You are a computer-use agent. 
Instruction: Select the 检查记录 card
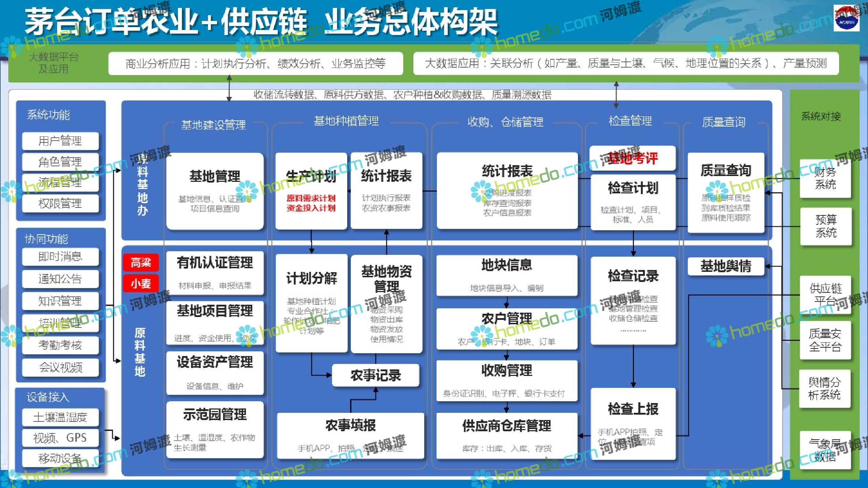(633, 301)
